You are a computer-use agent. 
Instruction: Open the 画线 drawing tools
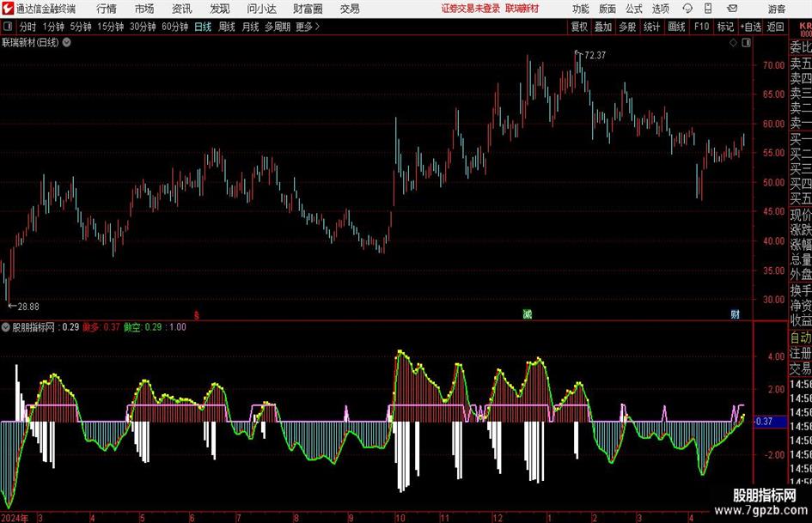pyautogui.click(x=677, y=27)
